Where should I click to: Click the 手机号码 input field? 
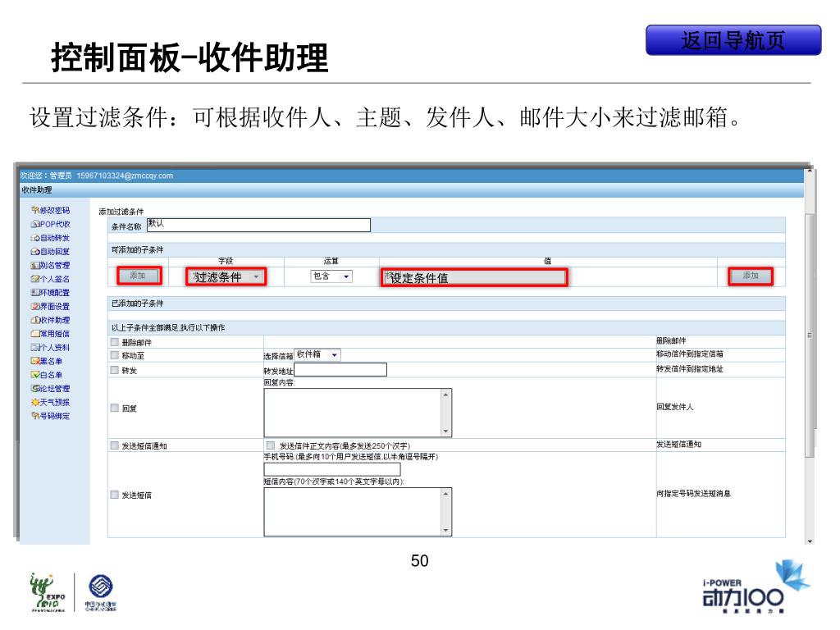click(332, 469)
